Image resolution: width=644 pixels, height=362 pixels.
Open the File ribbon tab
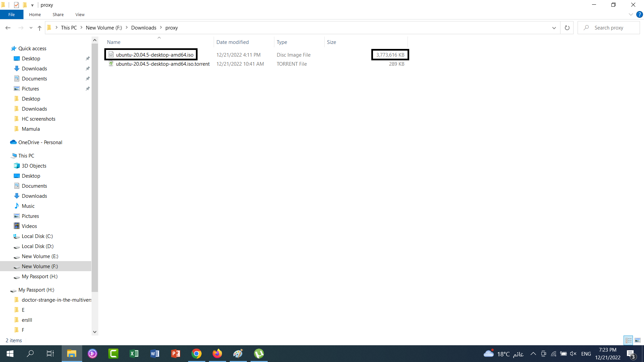click(x=11, y=14)
